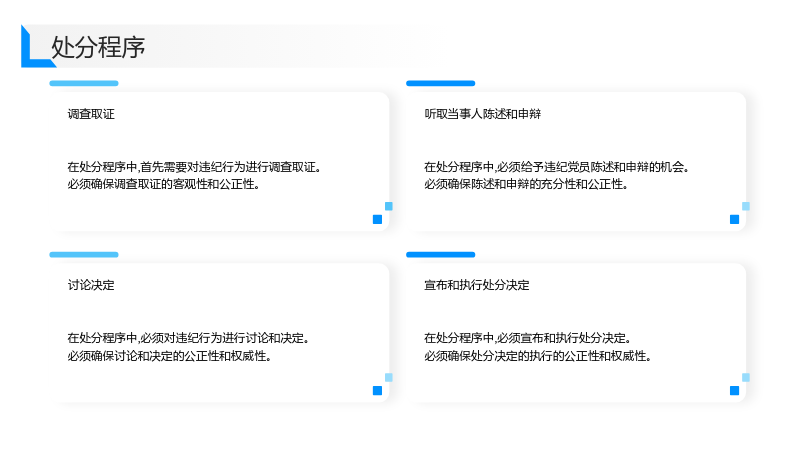Click the light blue square on 宣布和执行处分决定 card corner
The height and width of the screenshot is (450, 800).
click(x=746, y=378)
